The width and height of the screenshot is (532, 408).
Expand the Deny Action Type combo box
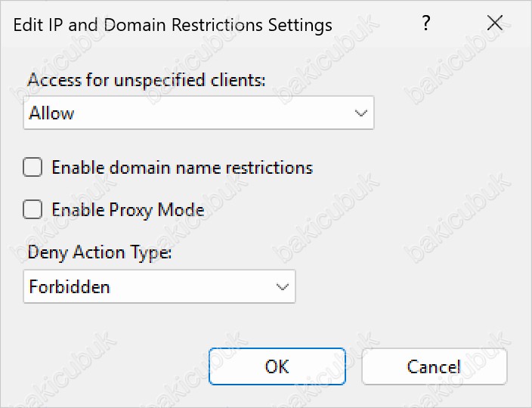(159, 286)
